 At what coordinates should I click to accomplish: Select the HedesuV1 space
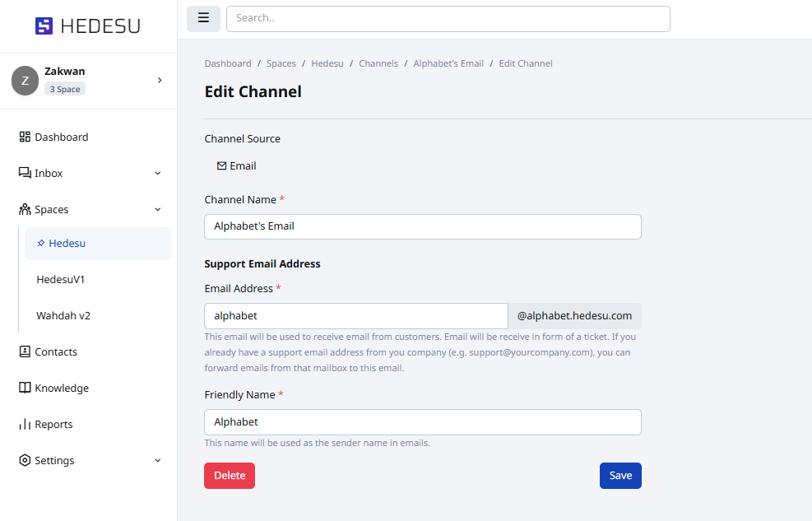[x=61, y=279]
